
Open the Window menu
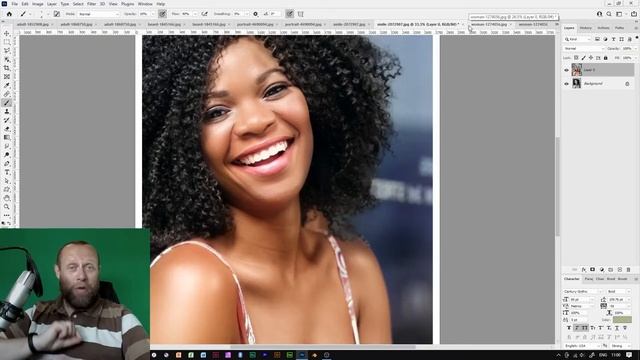coord(145,4)
